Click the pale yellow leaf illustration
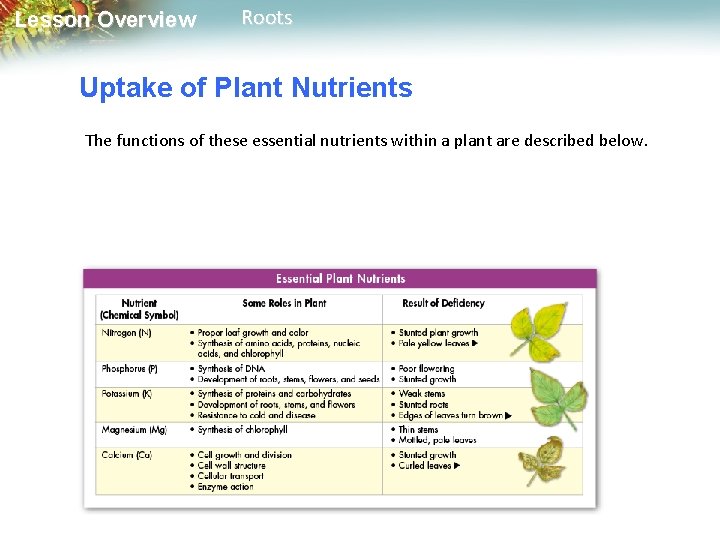This screenshot has height=540, width=720. click(x=539, y=332)
